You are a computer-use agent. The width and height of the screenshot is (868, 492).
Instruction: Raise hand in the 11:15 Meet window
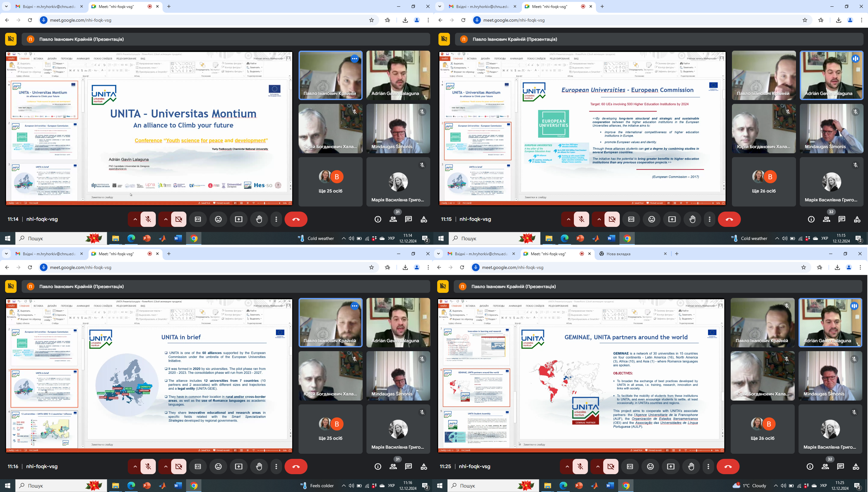(x=692, y=219)
